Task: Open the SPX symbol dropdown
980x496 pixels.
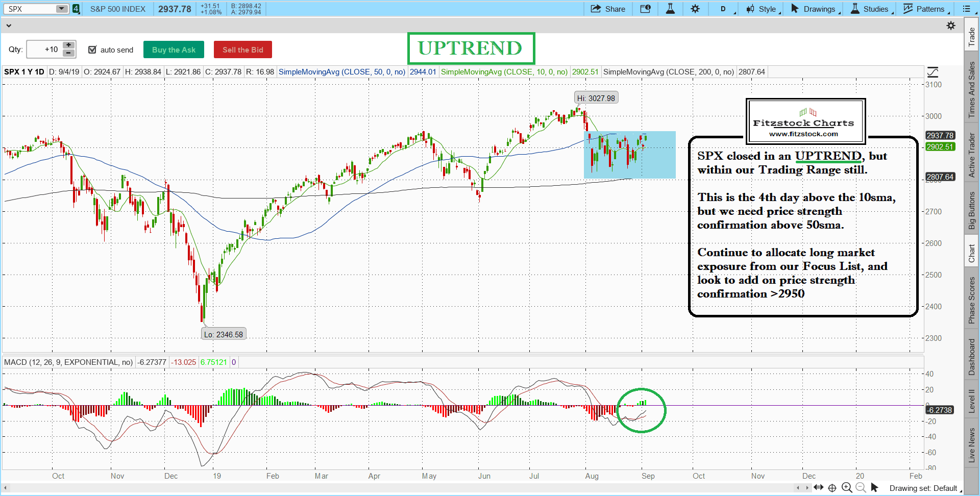Action: pos(62,8)
